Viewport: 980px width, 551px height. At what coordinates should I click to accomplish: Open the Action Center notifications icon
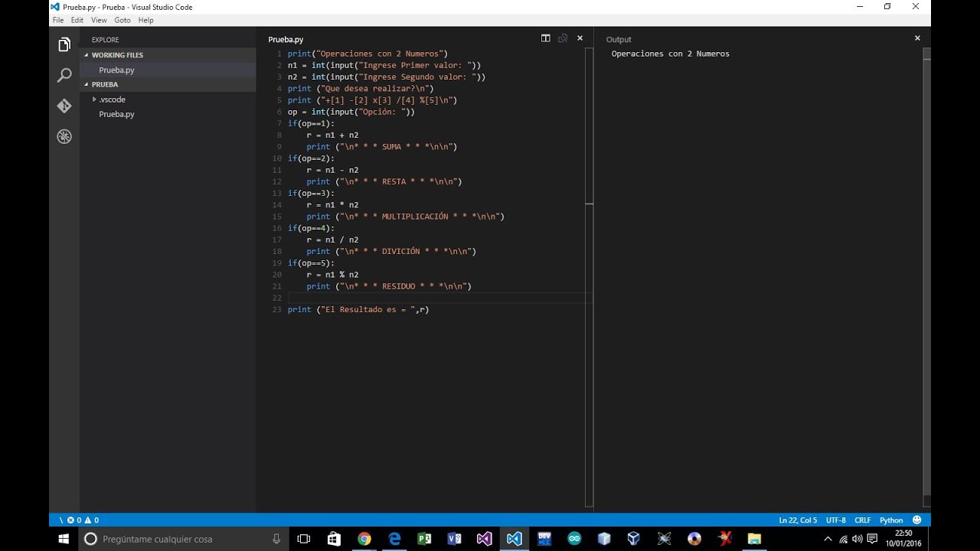(x=872, y=539)
